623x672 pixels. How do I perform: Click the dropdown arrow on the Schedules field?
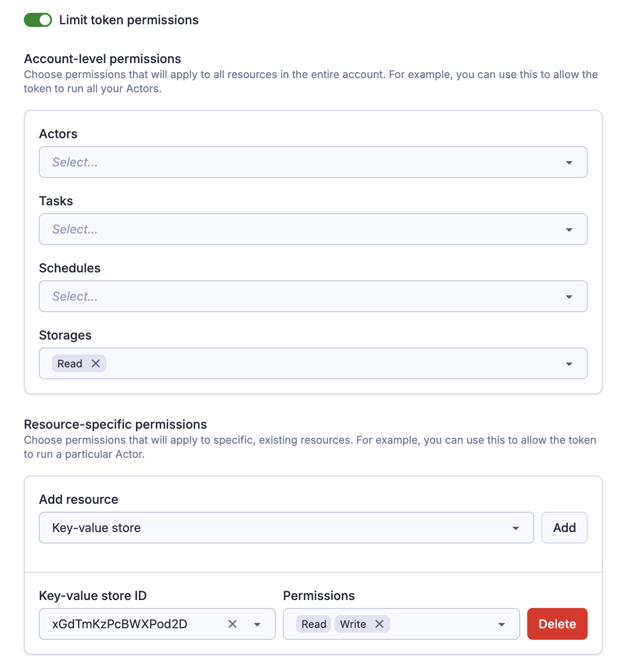click(569, 296)
